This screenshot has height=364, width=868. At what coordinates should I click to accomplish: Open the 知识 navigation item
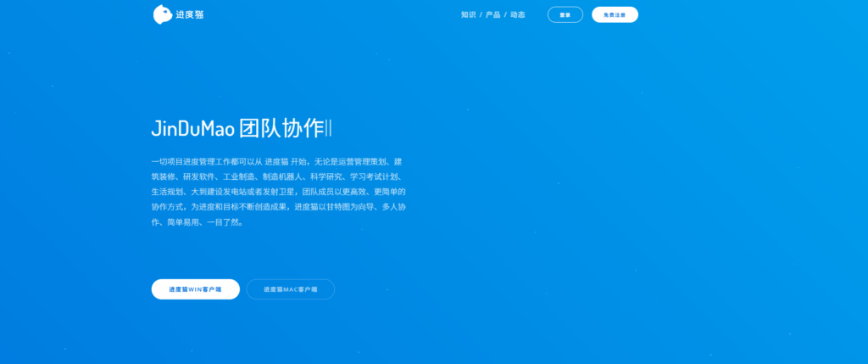pyautogui.click(x=468, y=14)
